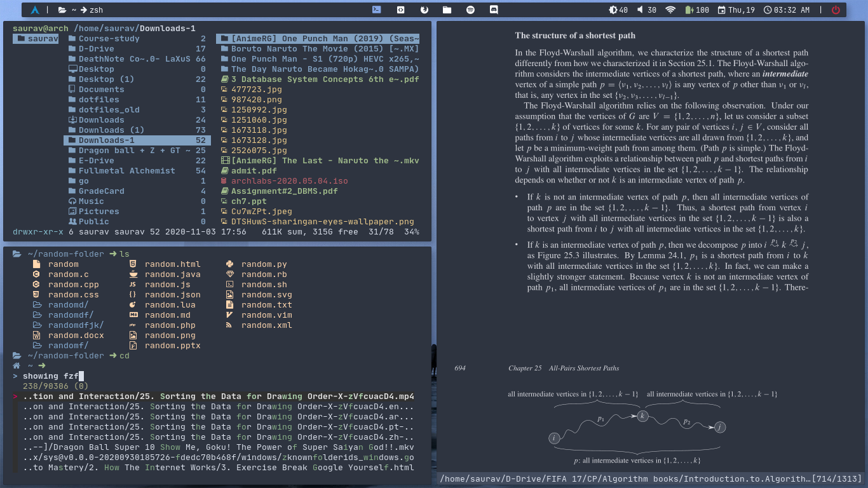
Task: Launch Firefox from the top bar
Action: 424,10
